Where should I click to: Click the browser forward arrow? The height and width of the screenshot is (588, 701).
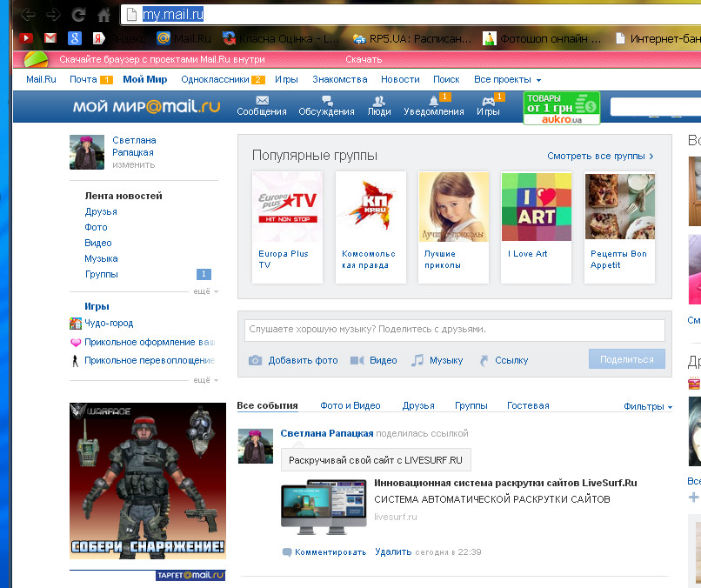[53, 15]
